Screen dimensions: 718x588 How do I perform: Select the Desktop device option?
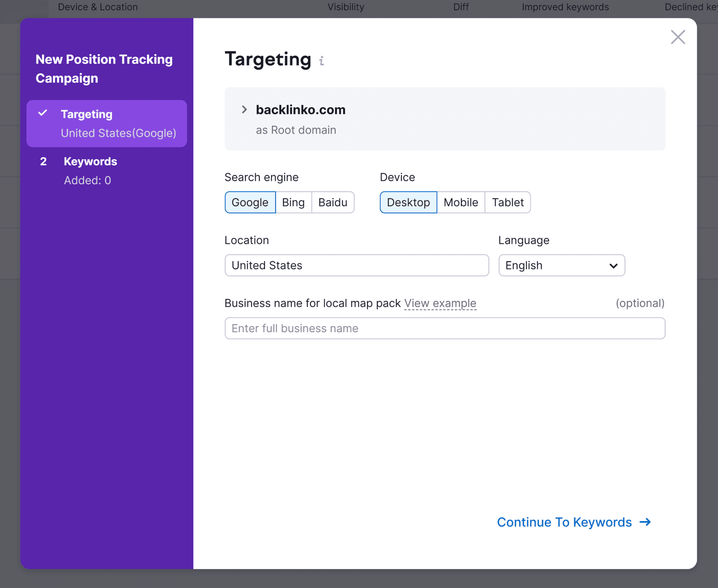pos(408,202)
